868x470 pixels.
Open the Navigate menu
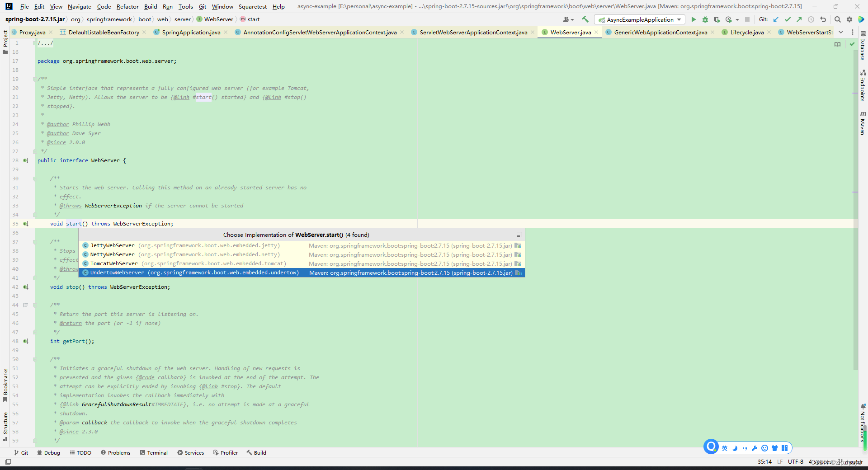80,6
